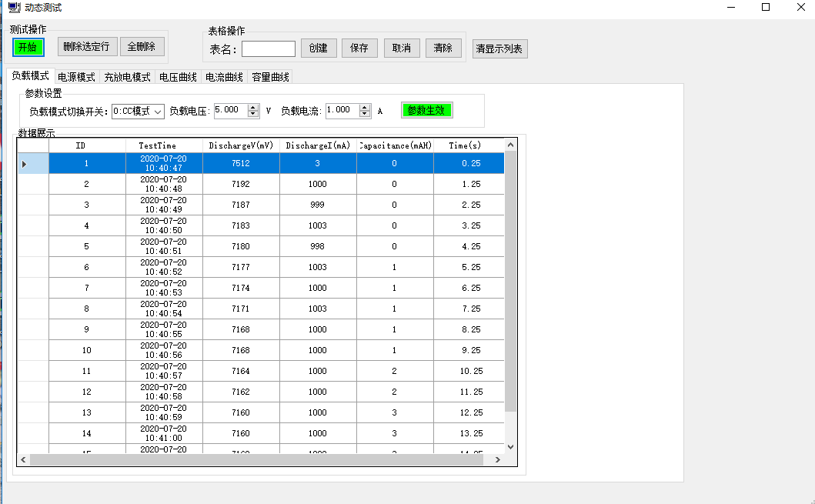Screen dimensions: 815x504
Task: Click the app icon in title bar
Action: [x=13, y=8]
